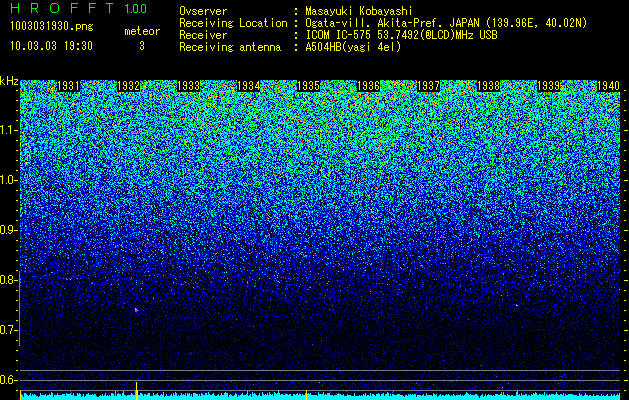Click the yellow meteor marker below 1932
629x400 pixels.
pyautogui.click(x=137, y=391)
